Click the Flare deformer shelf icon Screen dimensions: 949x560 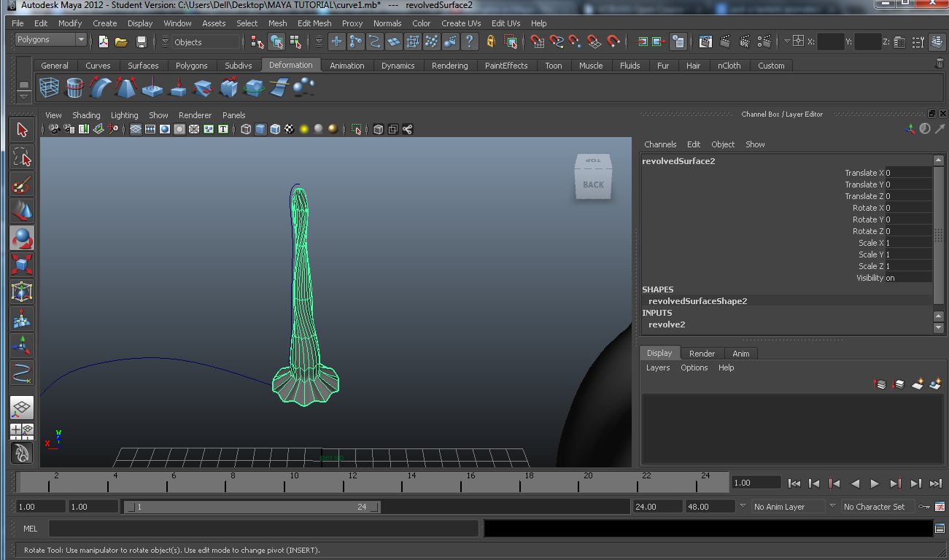(x=125, y=88)
